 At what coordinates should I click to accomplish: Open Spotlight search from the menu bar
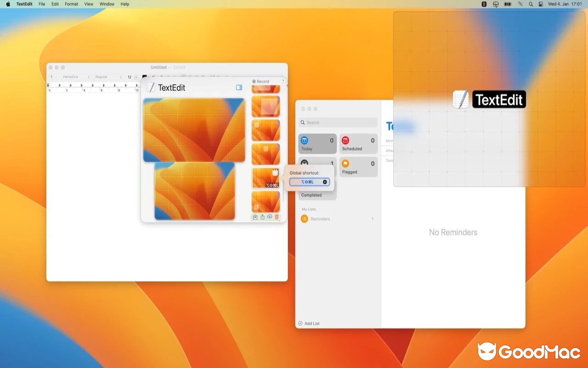(x=530, y=4)
